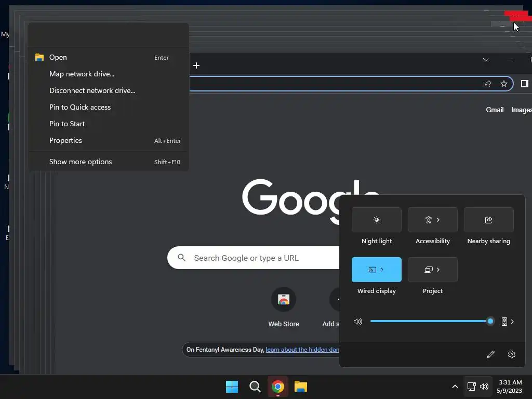Open the Web Store shortcut
Image resolution: width=532 pixels, height=399 pixels.
(x=284, y=308)
